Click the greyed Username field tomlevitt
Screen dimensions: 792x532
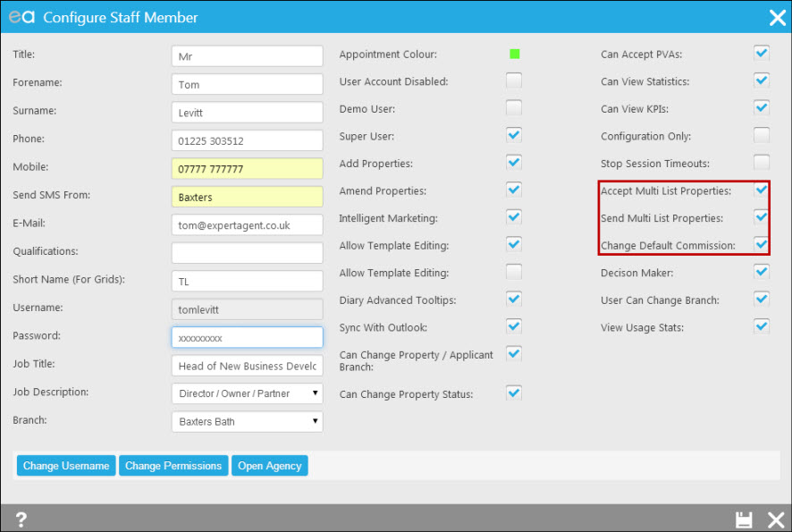[x=247, y=309]
